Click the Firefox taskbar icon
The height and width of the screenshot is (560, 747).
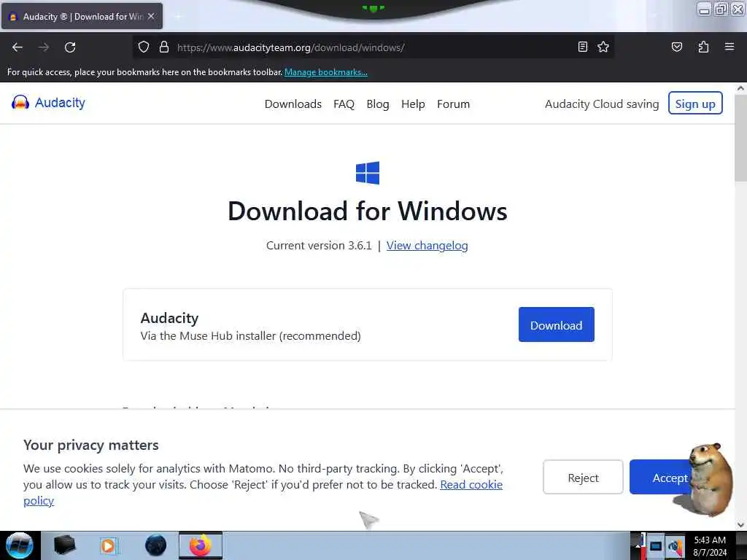point(201,545)
